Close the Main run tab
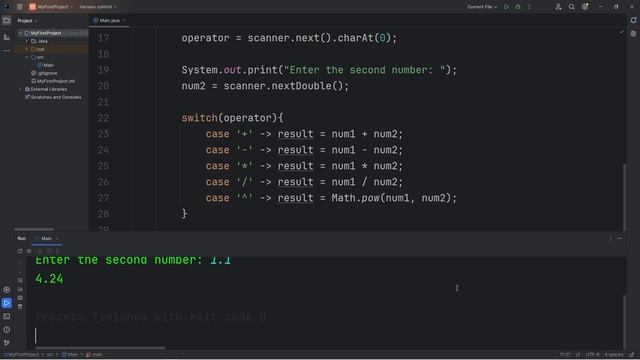 pos(57,238)
